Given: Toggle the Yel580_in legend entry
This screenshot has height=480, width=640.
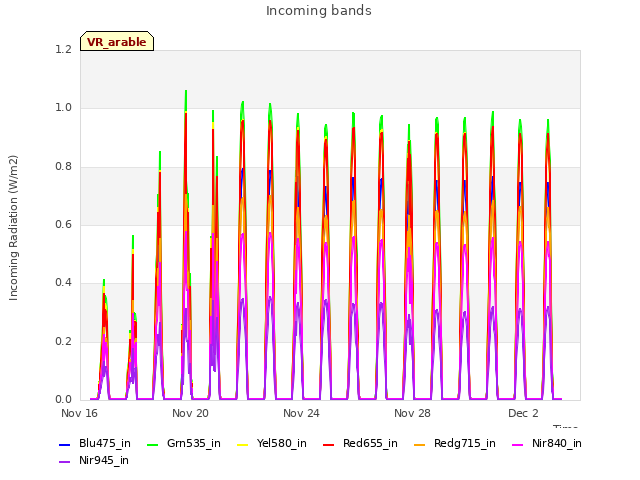Looking at the screenshot, I should (x=272, y=444).
